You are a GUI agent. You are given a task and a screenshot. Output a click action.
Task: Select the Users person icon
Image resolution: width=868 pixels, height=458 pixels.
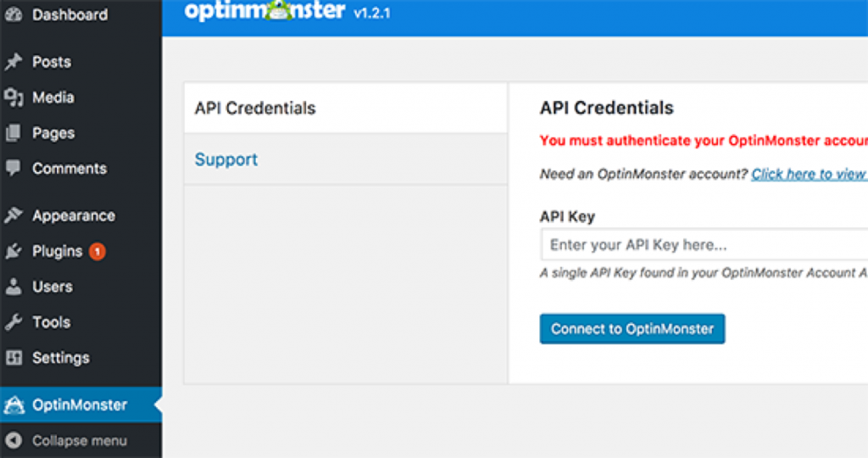click(14, 287)
